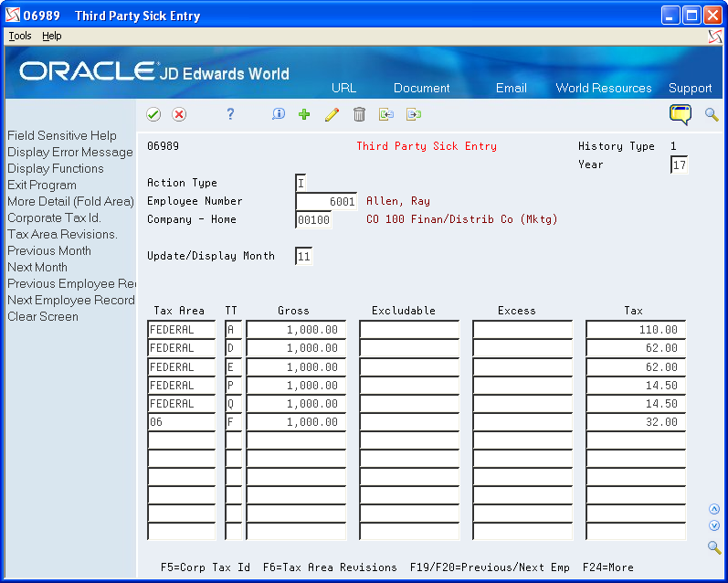
Task: Click the trash can Delete icon
Action: pos(359,114)
